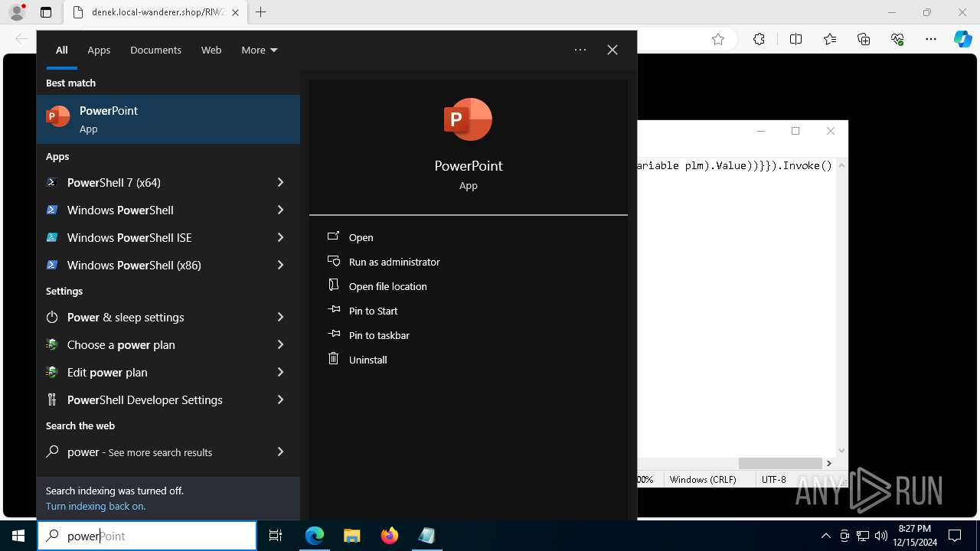Open the Edge profile icon
This screenshot has height=551, width=980.
[17, 12]
